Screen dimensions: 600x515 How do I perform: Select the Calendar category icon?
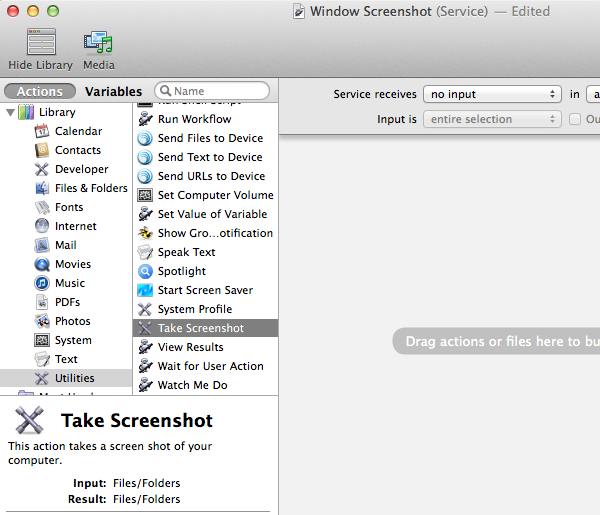click(42, 131)
